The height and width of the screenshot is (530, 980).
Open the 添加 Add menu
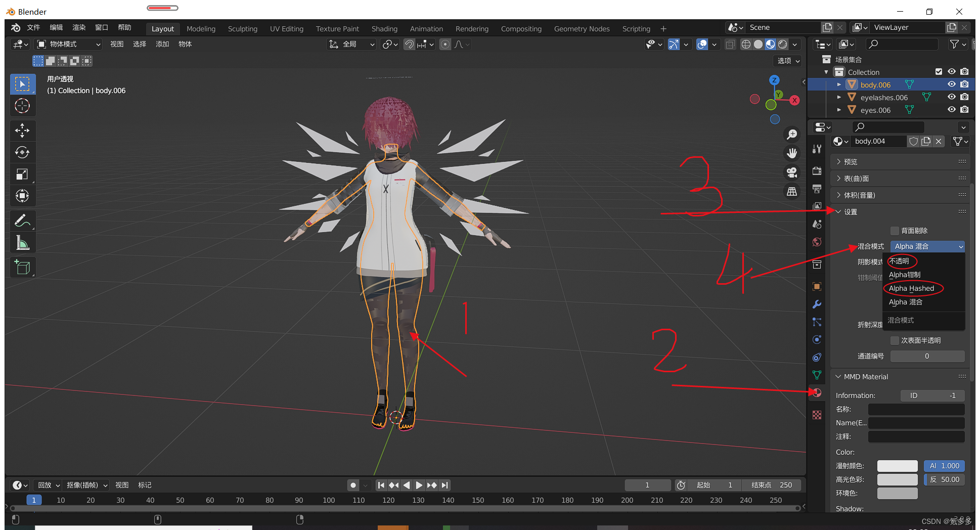[x=162, y=45]
